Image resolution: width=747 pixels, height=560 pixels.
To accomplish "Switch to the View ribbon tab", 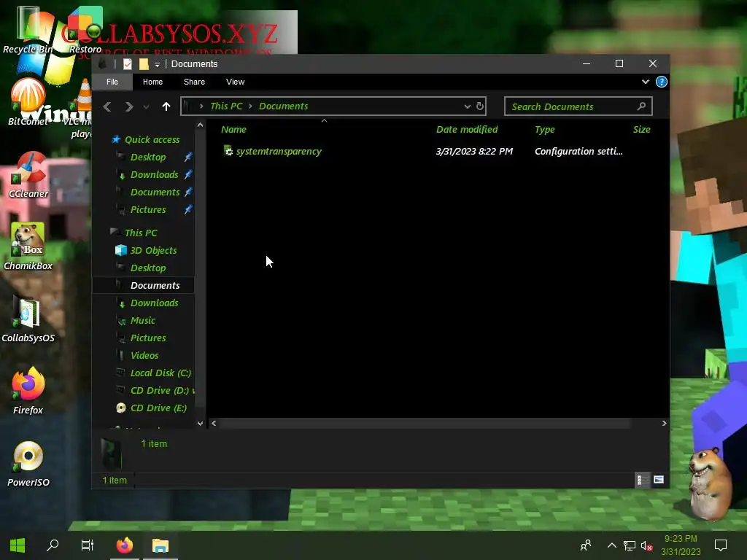I will [236, 82].
